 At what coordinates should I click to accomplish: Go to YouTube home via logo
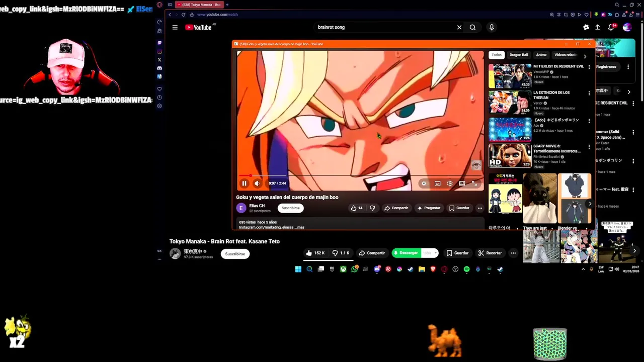198,27
